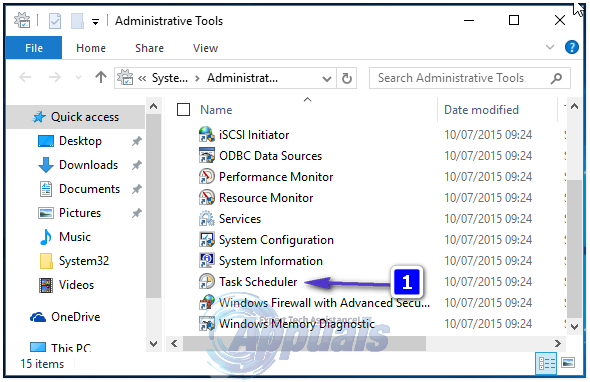Click the This PC computer icon
The height and width of the screenshot is (382, 590).
[38, 347]
